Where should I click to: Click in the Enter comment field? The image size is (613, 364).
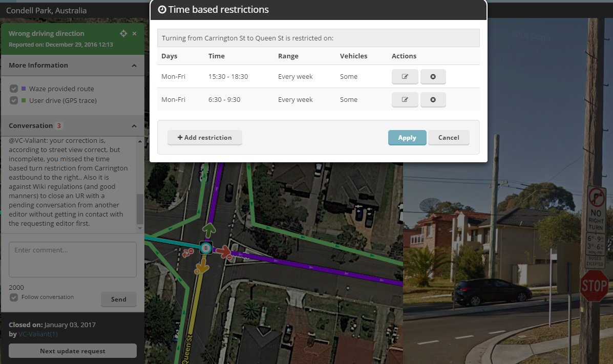[x=73, y=260]
